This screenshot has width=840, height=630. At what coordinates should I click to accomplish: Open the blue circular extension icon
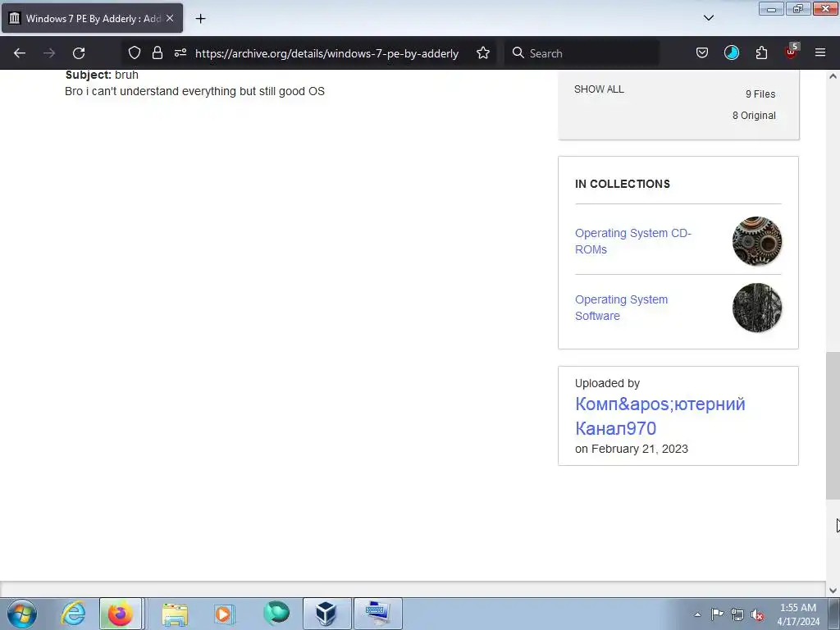[731, 53]
